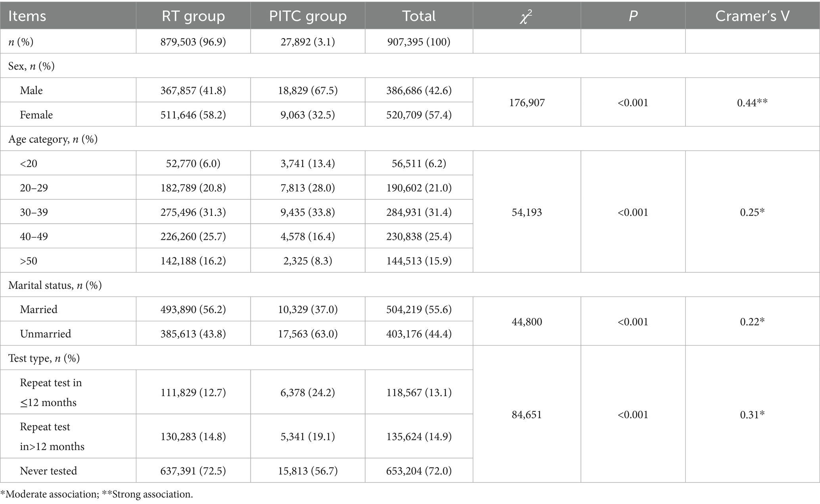Click the RT group column header
This screenshot has width=820, height=504.
pos(193,16)
